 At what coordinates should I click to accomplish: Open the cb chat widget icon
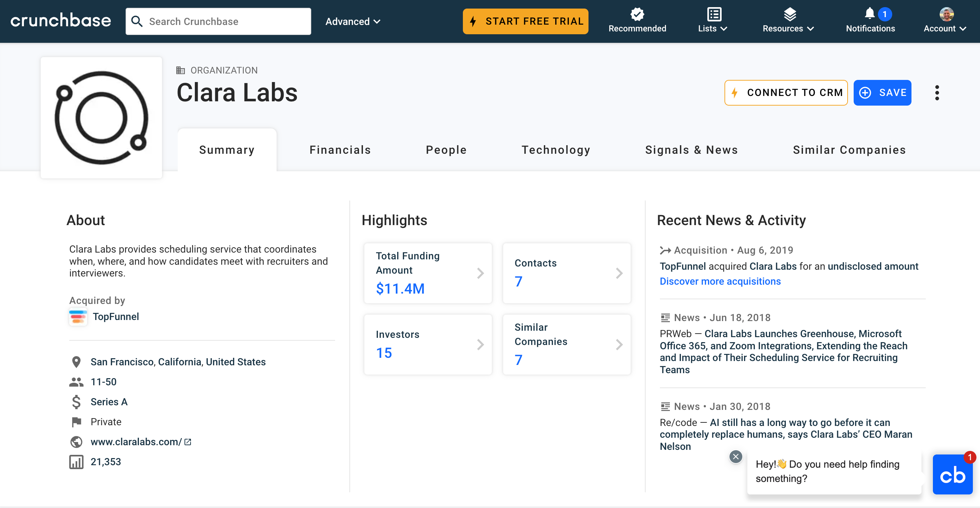952,474
